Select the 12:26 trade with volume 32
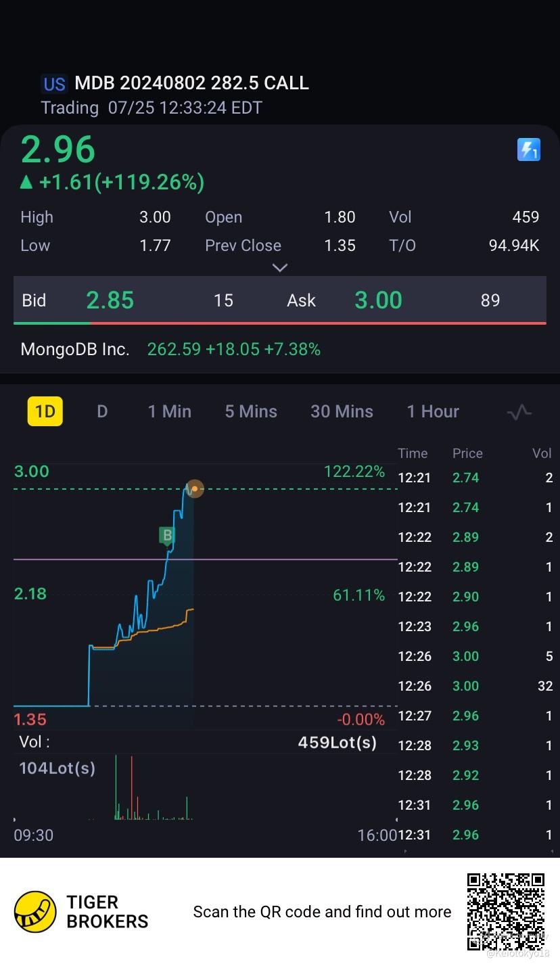Viewport: 560px width, 966px height. [x=475, y=686]
